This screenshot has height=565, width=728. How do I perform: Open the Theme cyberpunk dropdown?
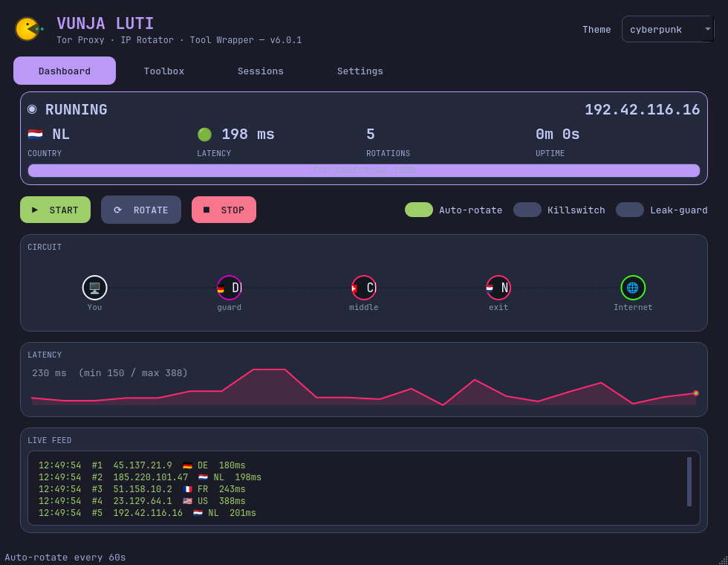668,29
